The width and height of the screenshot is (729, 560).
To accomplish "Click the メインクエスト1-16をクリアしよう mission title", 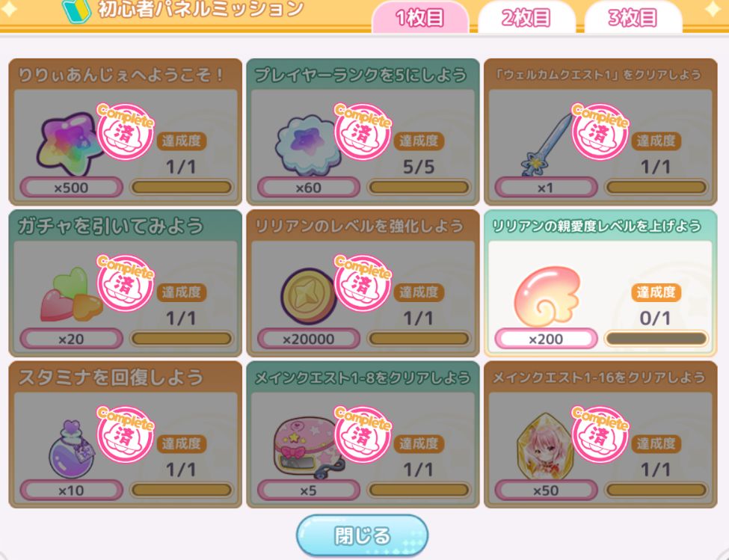I will pyautogui.click(x=599, y=377).
